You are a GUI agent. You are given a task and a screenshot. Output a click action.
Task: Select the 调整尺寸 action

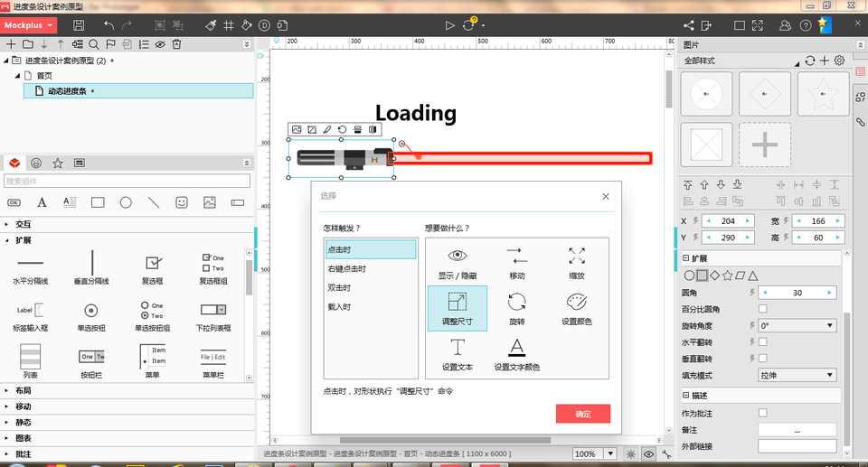[458, 308]
